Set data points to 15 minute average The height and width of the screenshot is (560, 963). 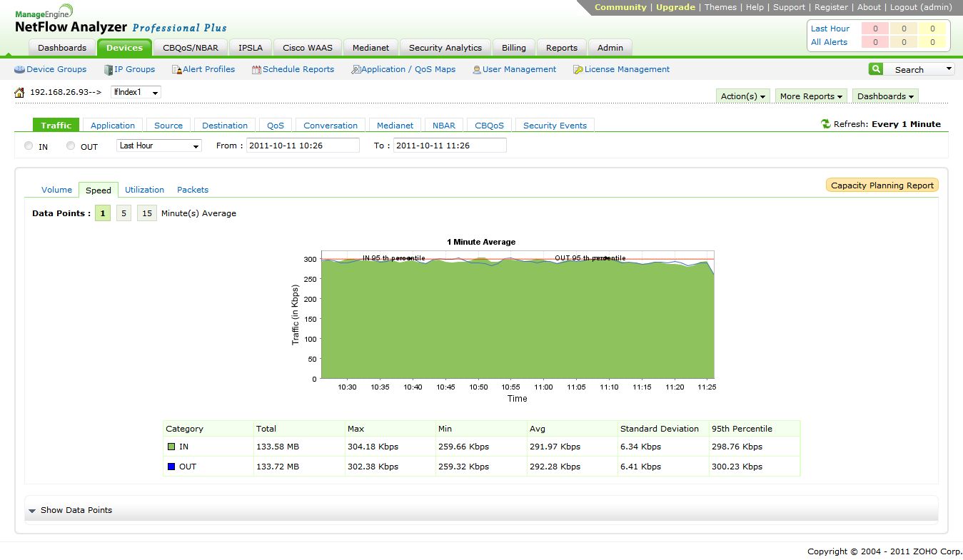(147, 213)
